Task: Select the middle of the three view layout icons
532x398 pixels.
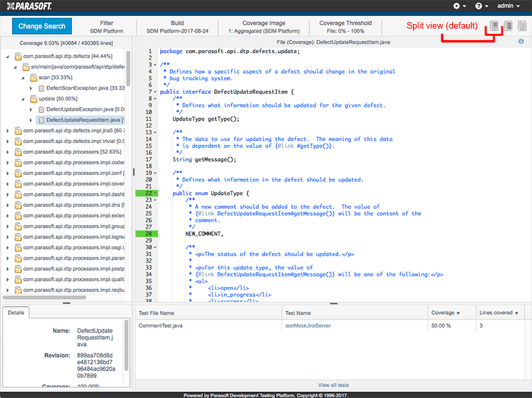Action: tap(508, 26)
